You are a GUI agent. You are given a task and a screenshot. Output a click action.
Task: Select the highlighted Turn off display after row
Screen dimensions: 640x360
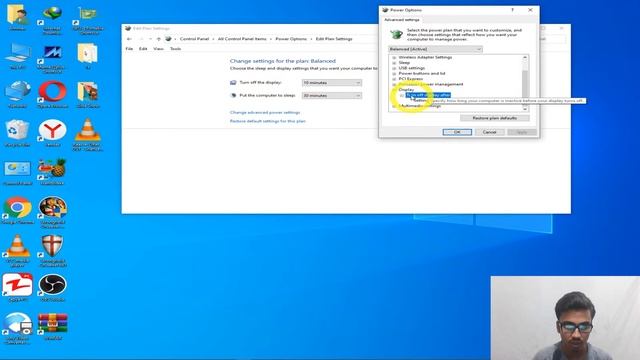tap(428, 95)
